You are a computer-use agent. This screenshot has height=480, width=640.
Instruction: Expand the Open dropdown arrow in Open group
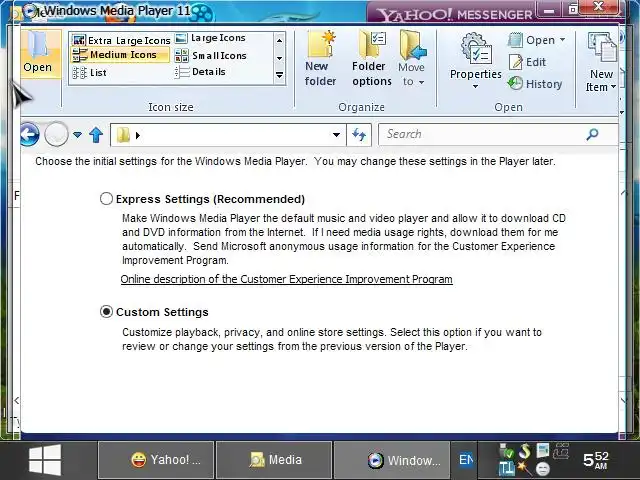point(562,40)
